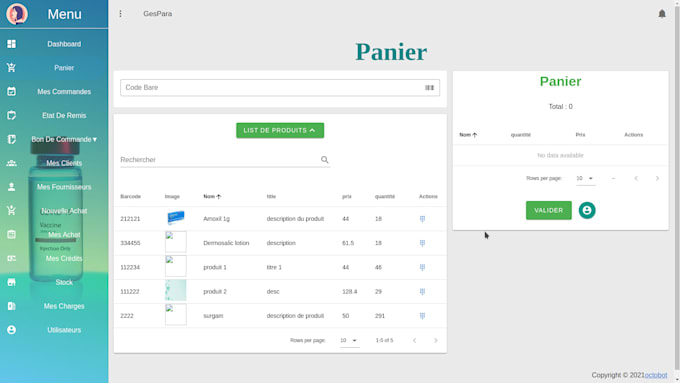Screen dimensions: 680x383
Task: Click the user avatar logo at top left
Action: click(x=17, y=13)
